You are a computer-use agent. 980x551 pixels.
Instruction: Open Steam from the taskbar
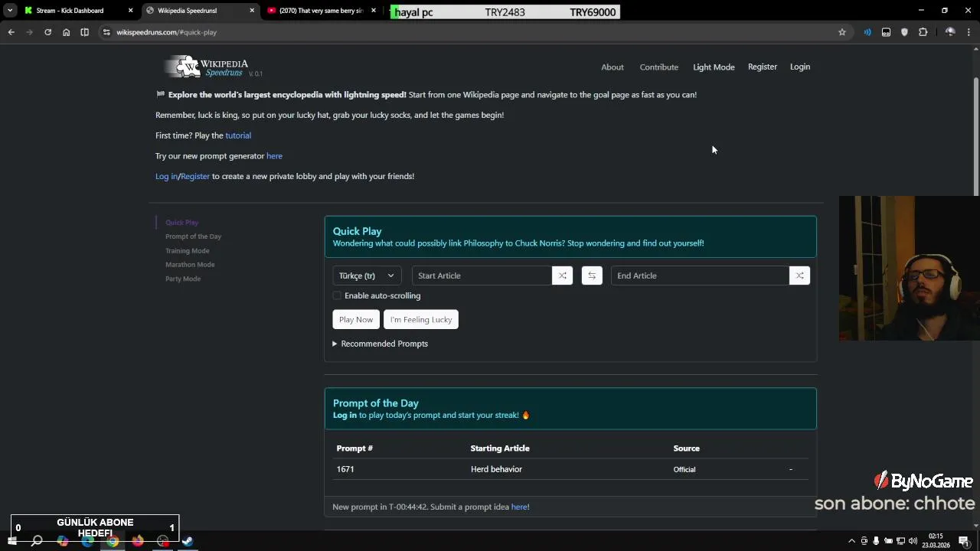pos(188,541)
